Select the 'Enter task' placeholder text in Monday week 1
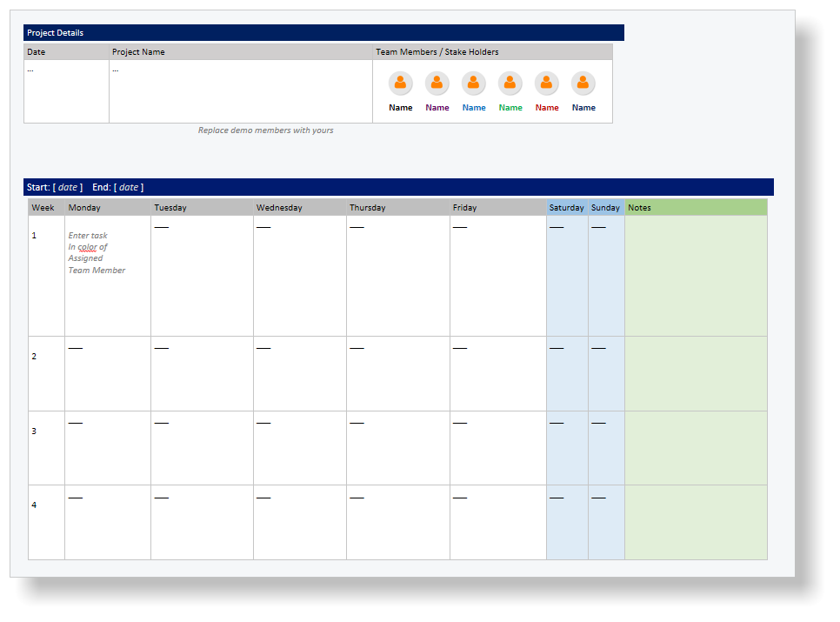This screenshot has width=840, height=622. pyautogui.click(x=88, y=236)
